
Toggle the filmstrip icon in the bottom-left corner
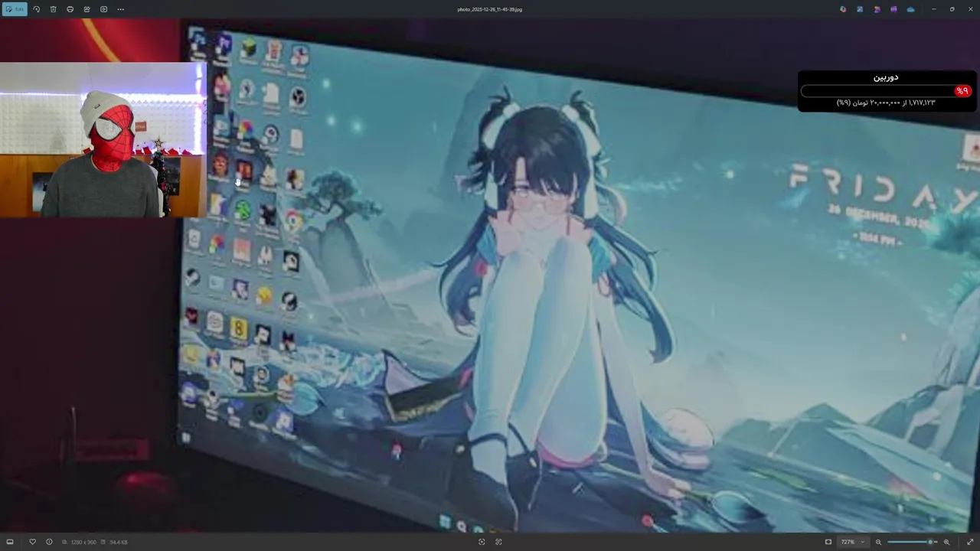point(10,542)
